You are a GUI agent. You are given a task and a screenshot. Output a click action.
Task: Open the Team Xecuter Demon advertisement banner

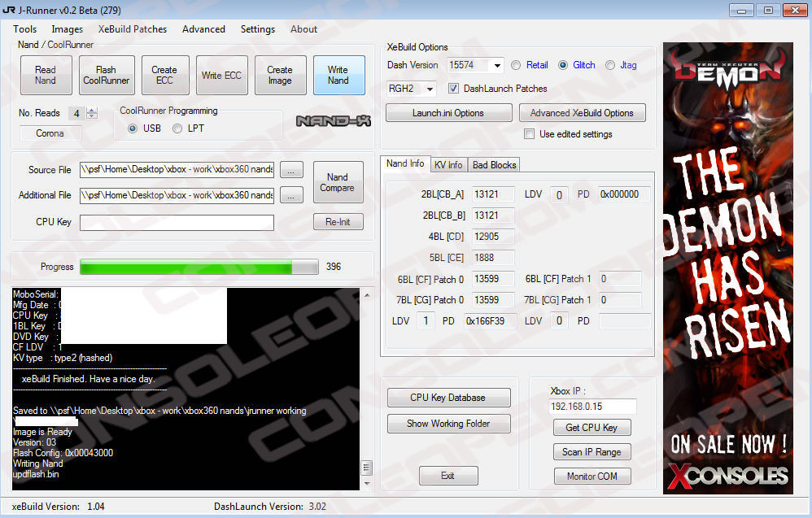coord(727,268)
